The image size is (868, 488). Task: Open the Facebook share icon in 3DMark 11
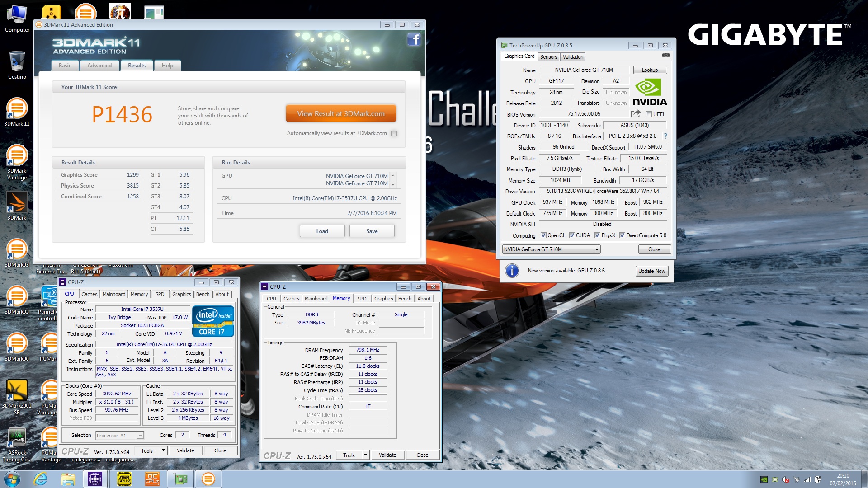(414, 40)
